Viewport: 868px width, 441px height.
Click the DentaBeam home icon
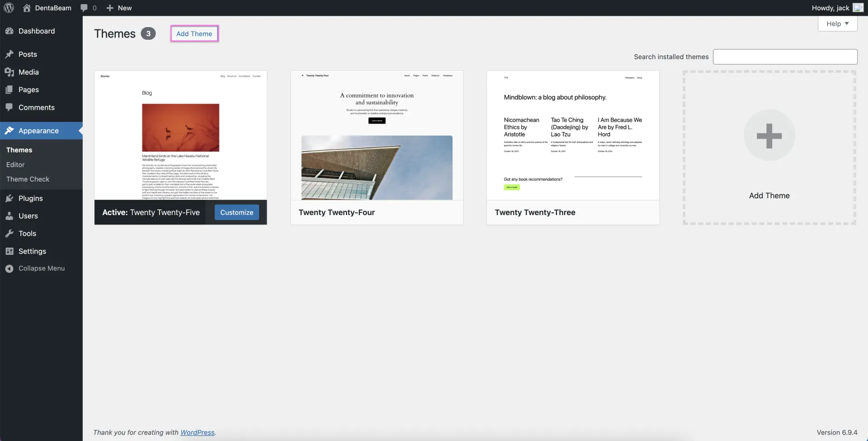pos(27,8)
